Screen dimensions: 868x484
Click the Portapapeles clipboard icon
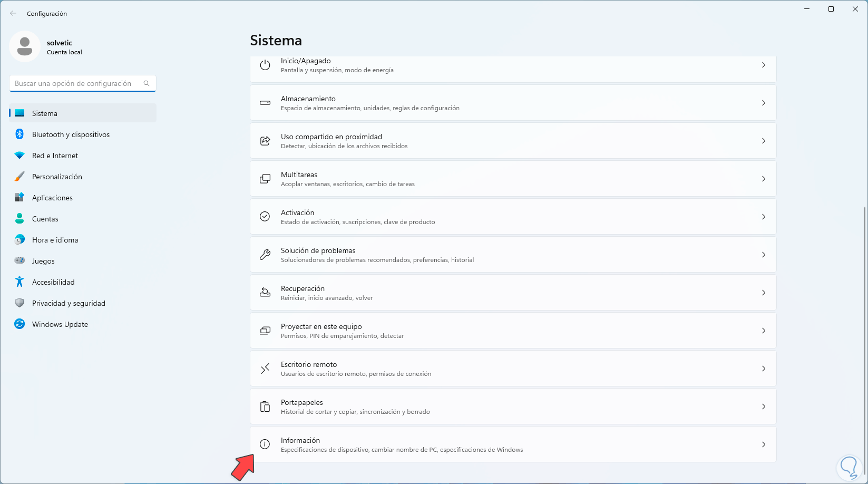coord(265,406)
